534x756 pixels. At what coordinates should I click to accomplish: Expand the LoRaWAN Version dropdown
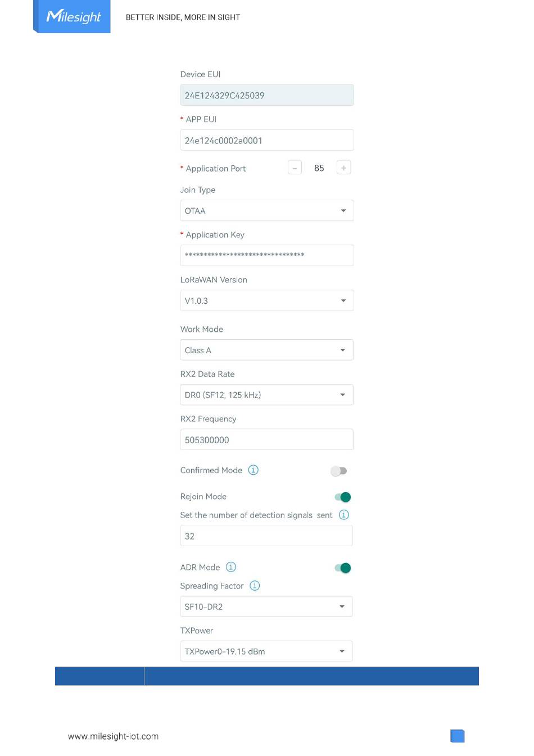click(267, 300)
